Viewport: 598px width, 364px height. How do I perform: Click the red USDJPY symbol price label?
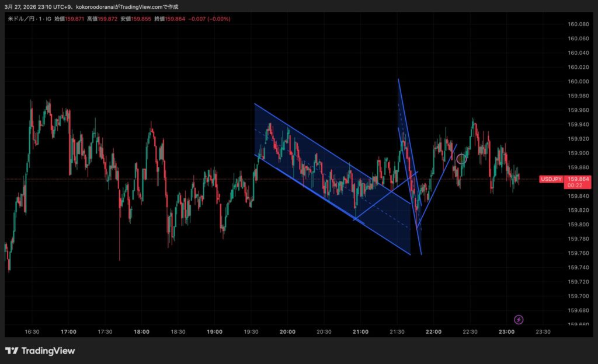click(551, 179)
